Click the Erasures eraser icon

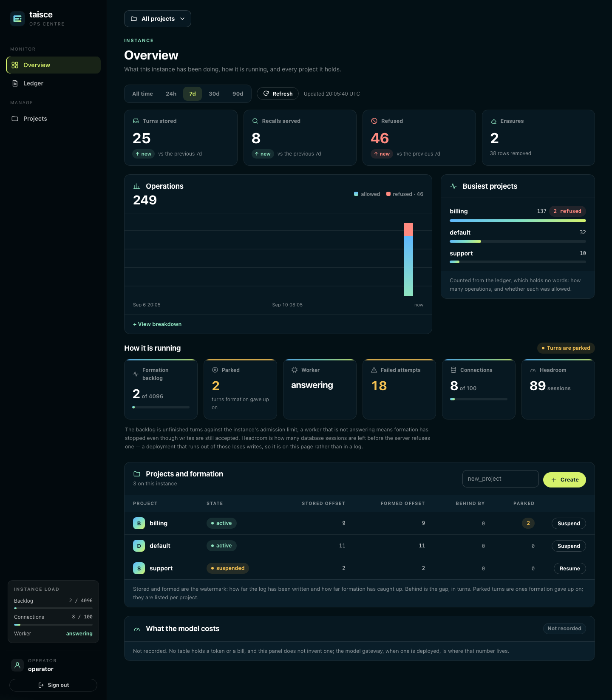(x=493, y=121)
